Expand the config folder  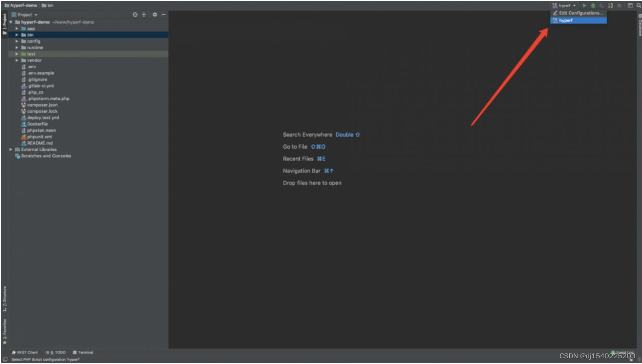[x=17, y=41]
